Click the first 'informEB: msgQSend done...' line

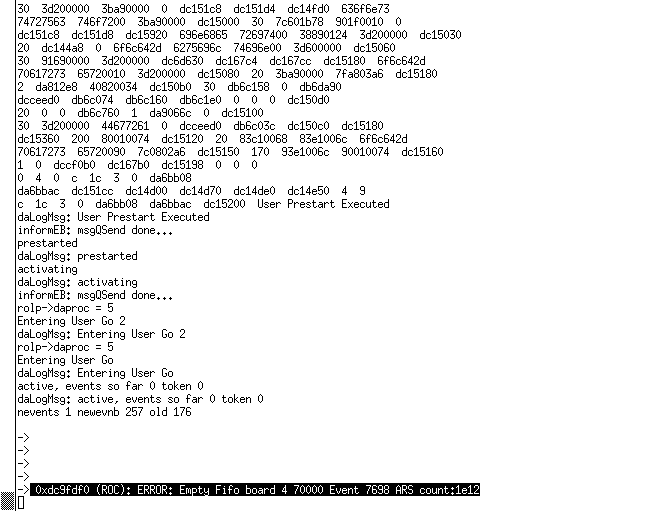coord(95,230)
